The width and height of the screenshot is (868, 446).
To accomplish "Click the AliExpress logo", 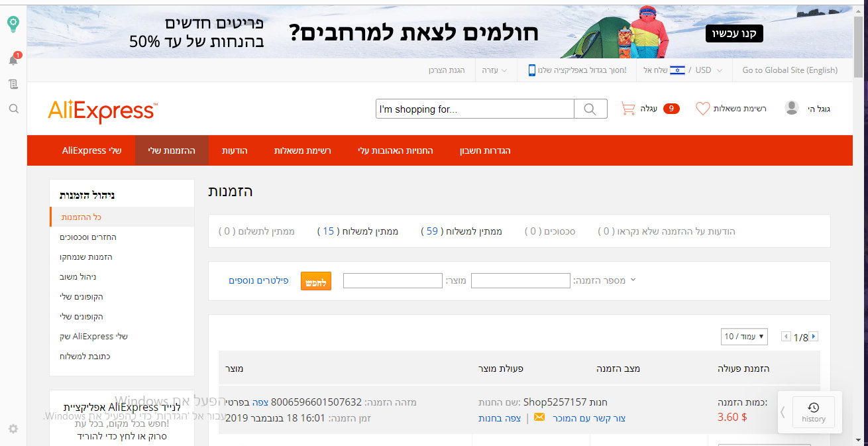I will tap(103, 110).
